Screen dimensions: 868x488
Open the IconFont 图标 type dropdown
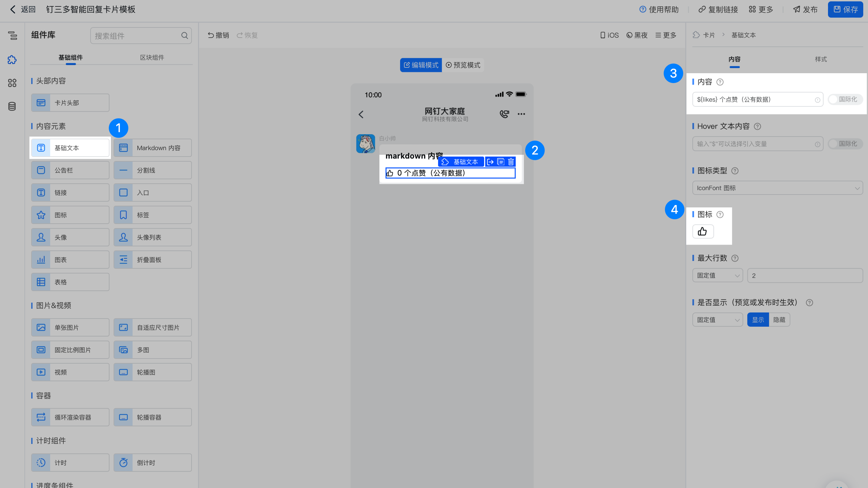(777, 188)
